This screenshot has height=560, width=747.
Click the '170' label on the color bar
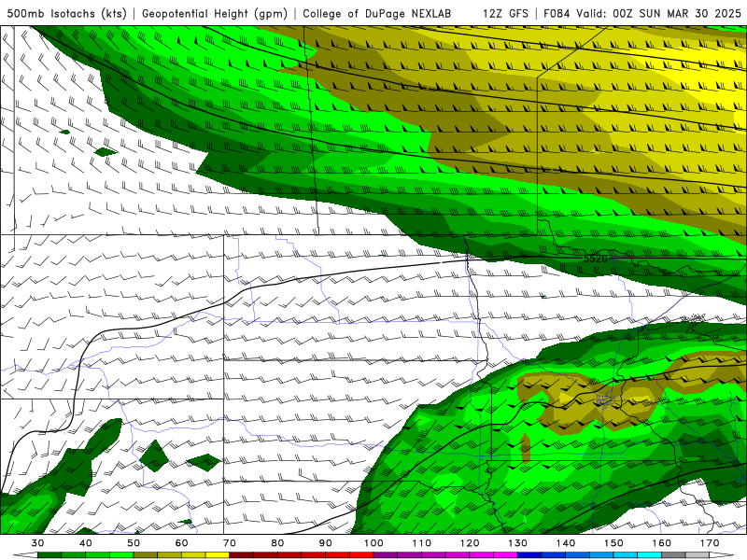710,543
